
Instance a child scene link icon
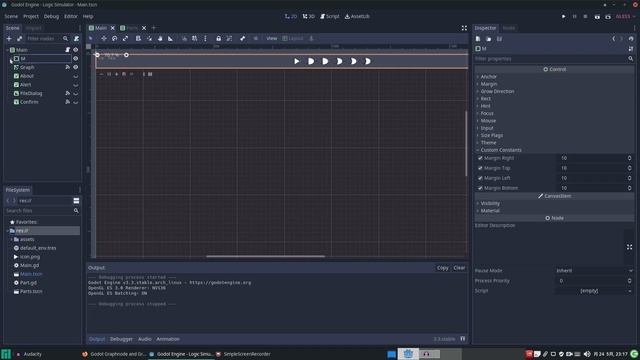(x=19, y=38)
